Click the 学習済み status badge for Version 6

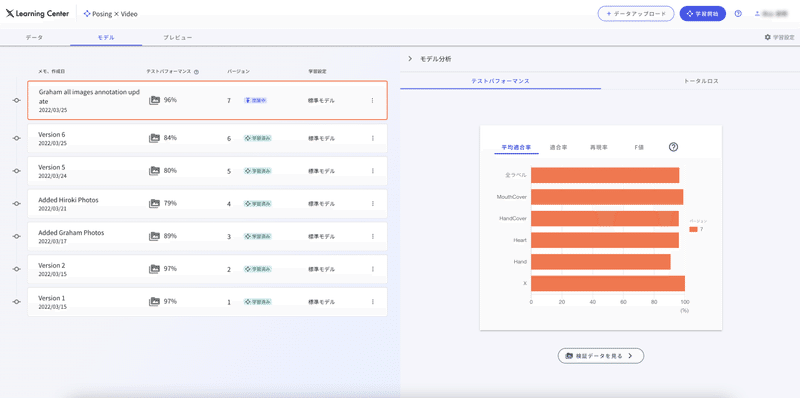click(x=258, y=138)
